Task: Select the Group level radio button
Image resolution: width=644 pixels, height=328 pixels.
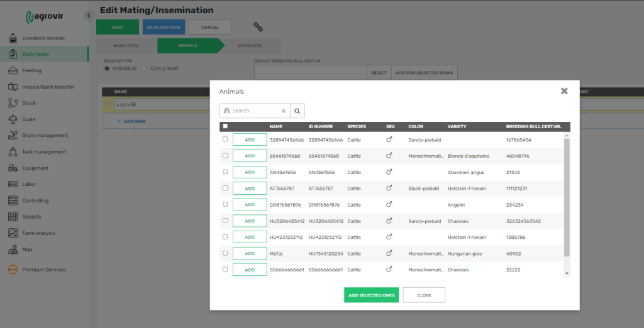Action: [x=145, y=68]
